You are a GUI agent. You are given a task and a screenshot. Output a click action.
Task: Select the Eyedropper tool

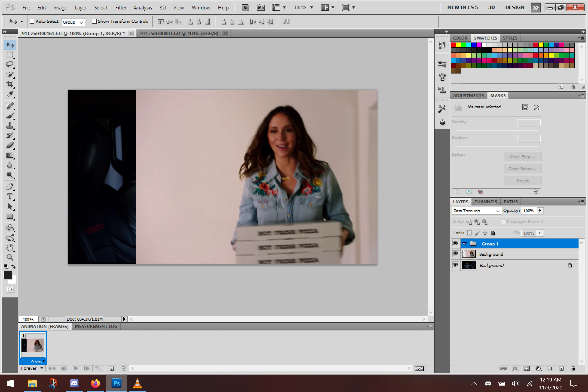coord(10,94)
